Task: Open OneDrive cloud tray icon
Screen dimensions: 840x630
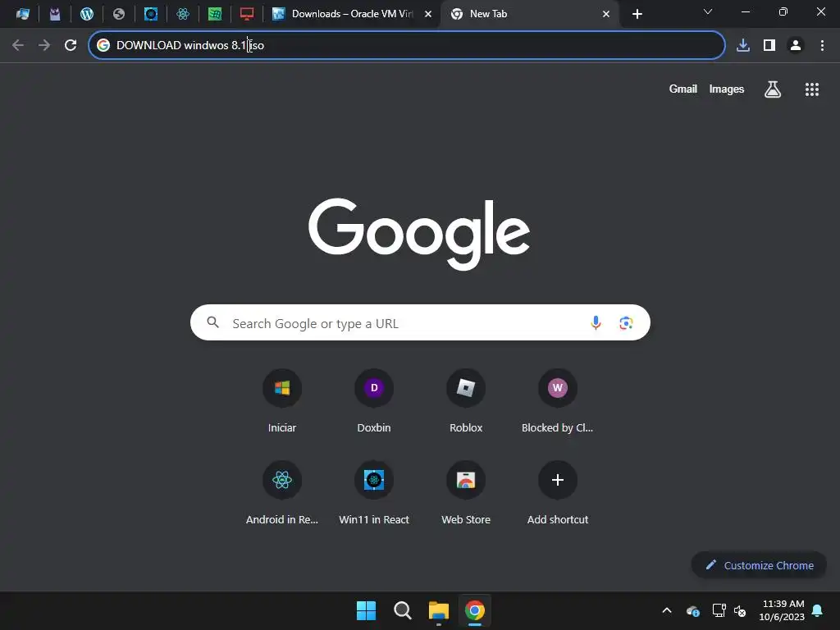Action: coord(692,610)
